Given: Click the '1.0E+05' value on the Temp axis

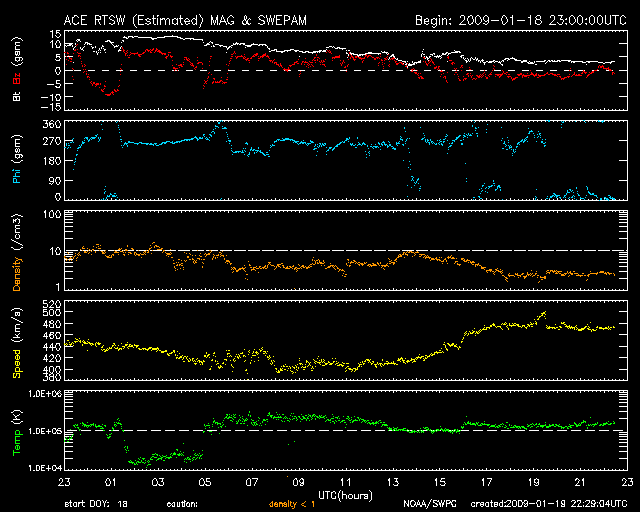Looking at the screenshot, I should [45, 431].
